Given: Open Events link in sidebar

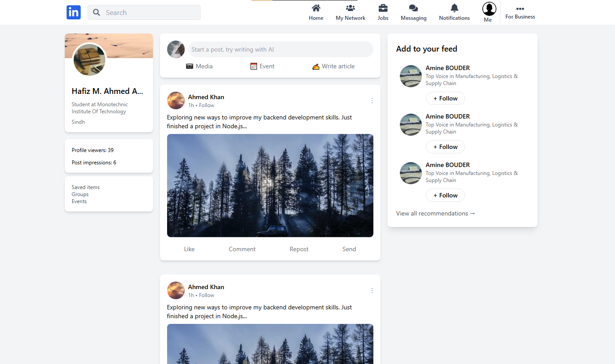Looking at the screenshot, I should (x=79, y=201).
